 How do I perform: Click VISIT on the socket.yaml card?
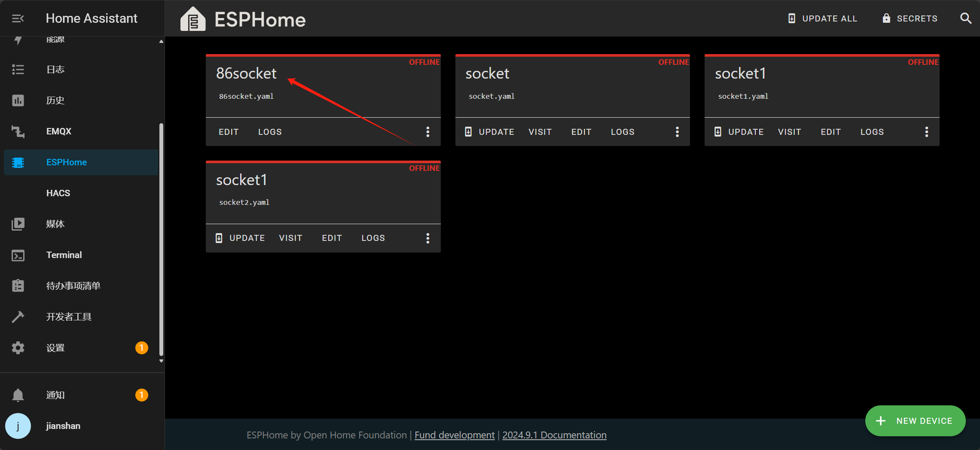(x=540, y=132)
